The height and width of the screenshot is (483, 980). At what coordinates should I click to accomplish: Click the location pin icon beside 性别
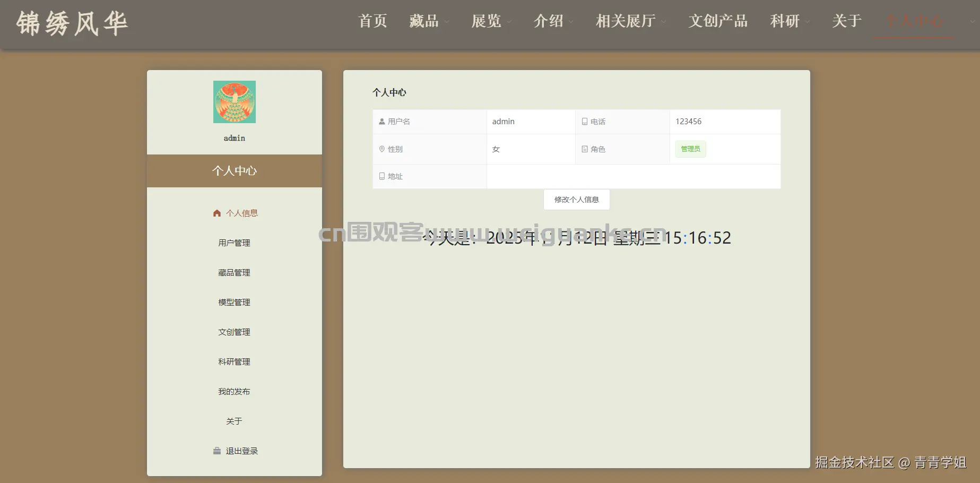coord(381,149)
